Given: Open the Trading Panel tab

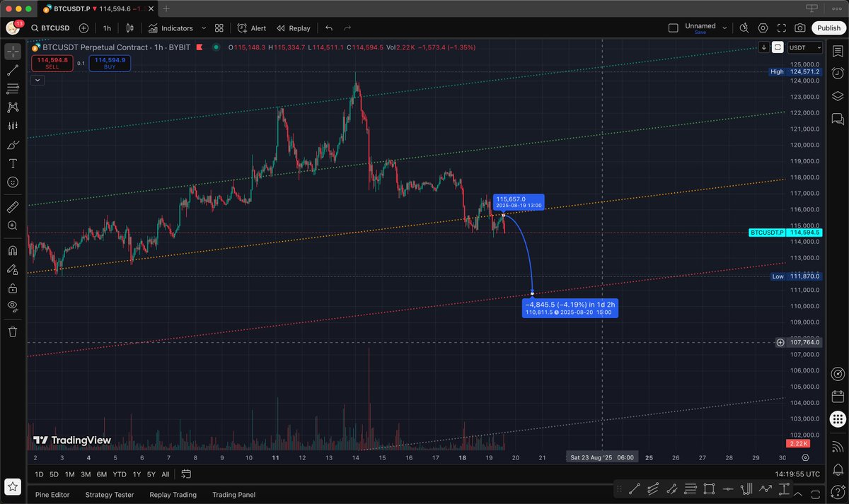Looking at the screenshot, I should click(233, 495).
